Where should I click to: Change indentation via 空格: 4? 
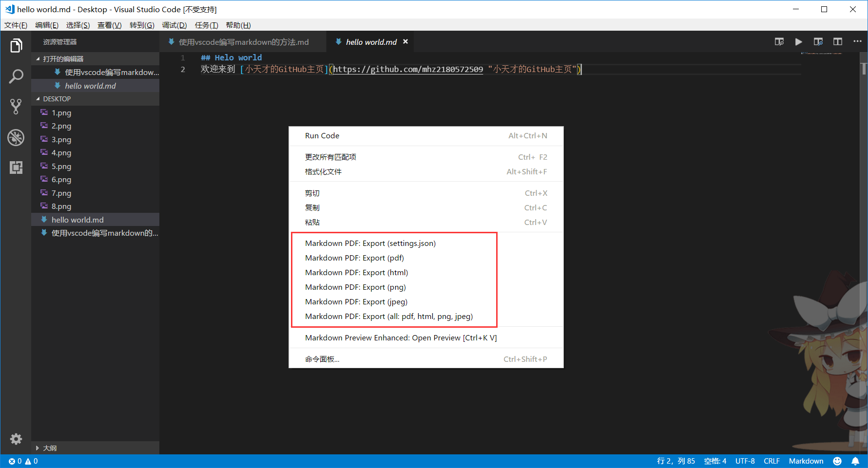[x=715, y=461]
